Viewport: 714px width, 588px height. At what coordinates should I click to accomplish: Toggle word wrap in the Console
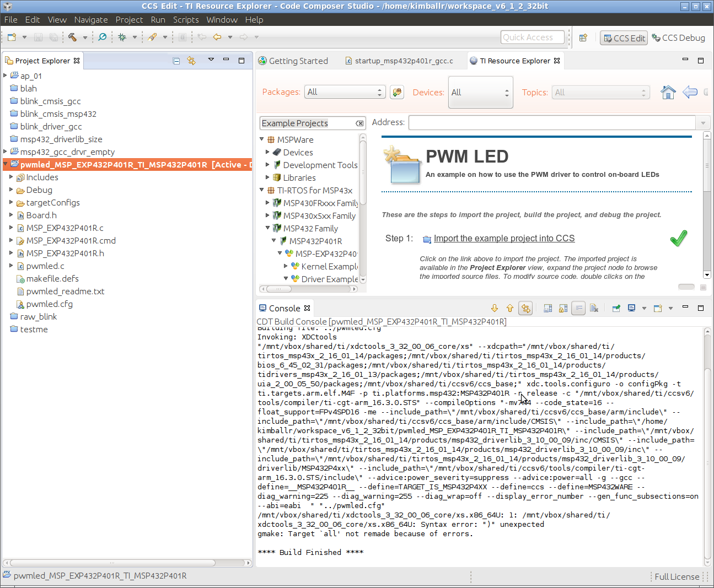coord(578,308)
